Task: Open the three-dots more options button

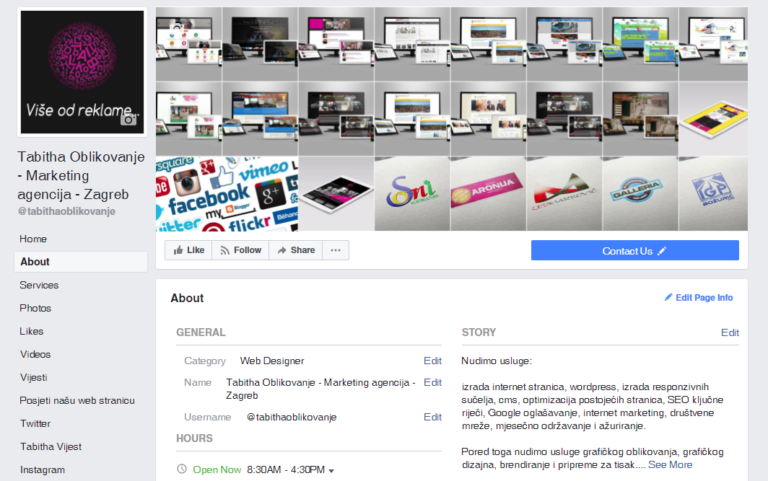Action: (x=335, y=250)
